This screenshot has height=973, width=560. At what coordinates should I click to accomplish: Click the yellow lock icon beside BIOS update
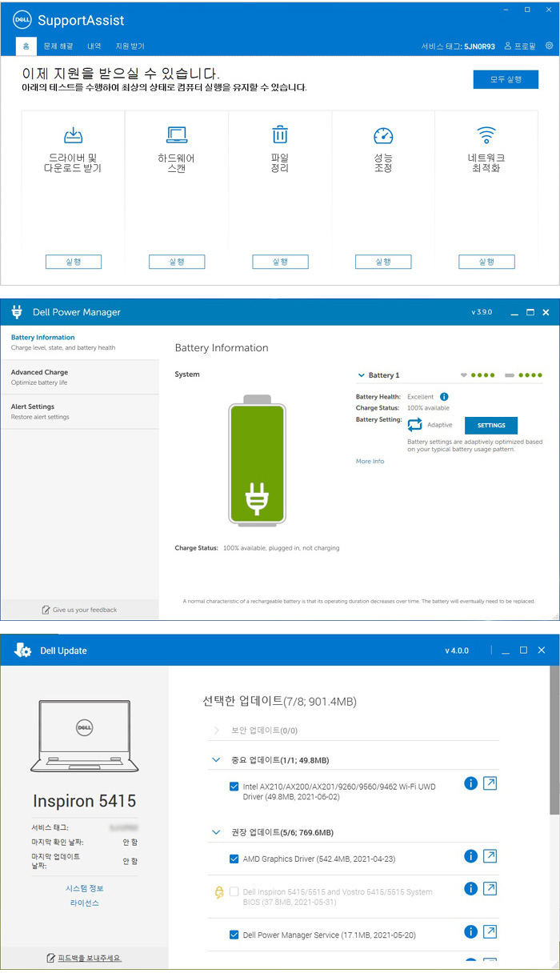(x=218, y=891)
